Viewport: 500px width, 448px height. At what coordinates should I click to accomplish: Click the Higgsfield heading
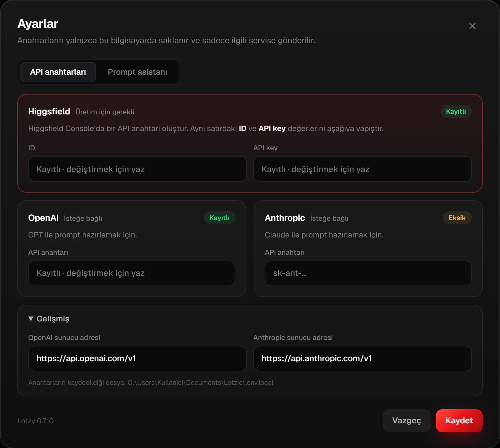tap(49, 112)
